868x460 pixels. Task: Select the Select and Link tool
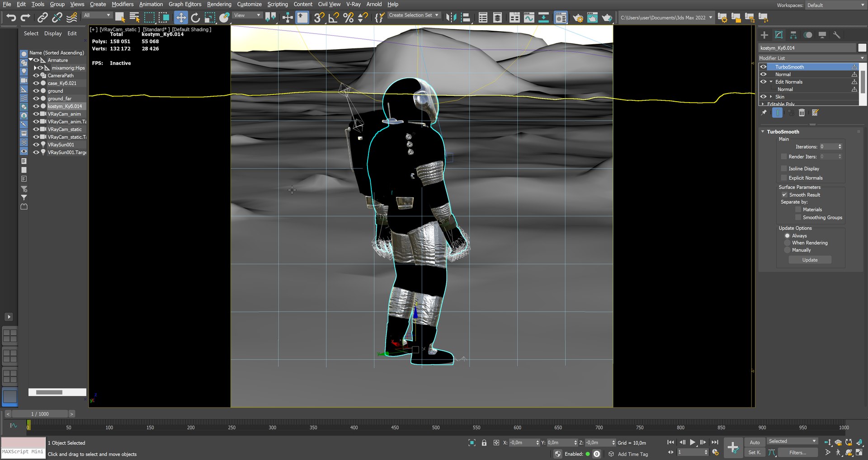click(42, 18)
